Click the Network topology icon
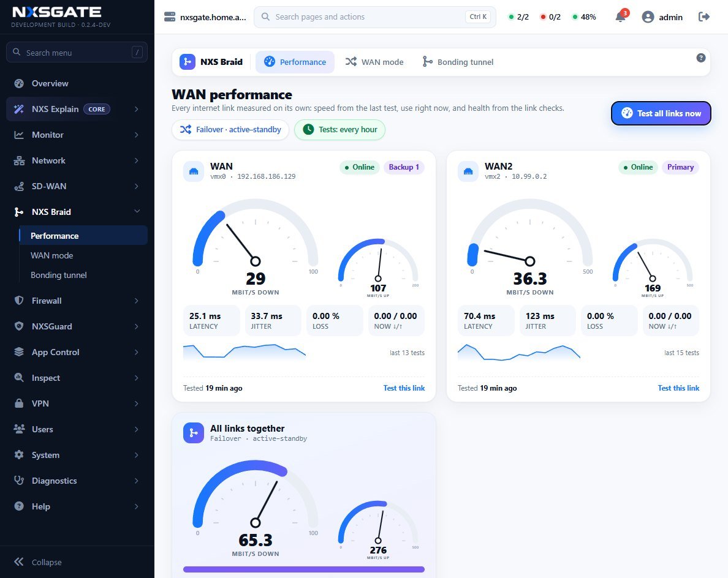 point(19,160)
